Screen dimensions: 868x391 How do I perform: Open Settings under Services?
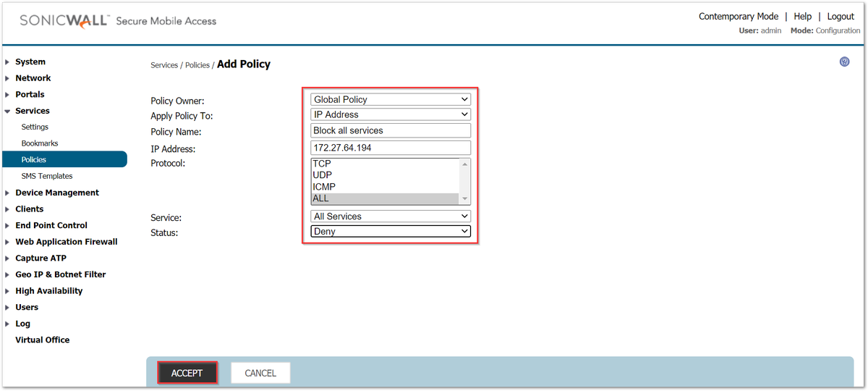coord(35,127)
